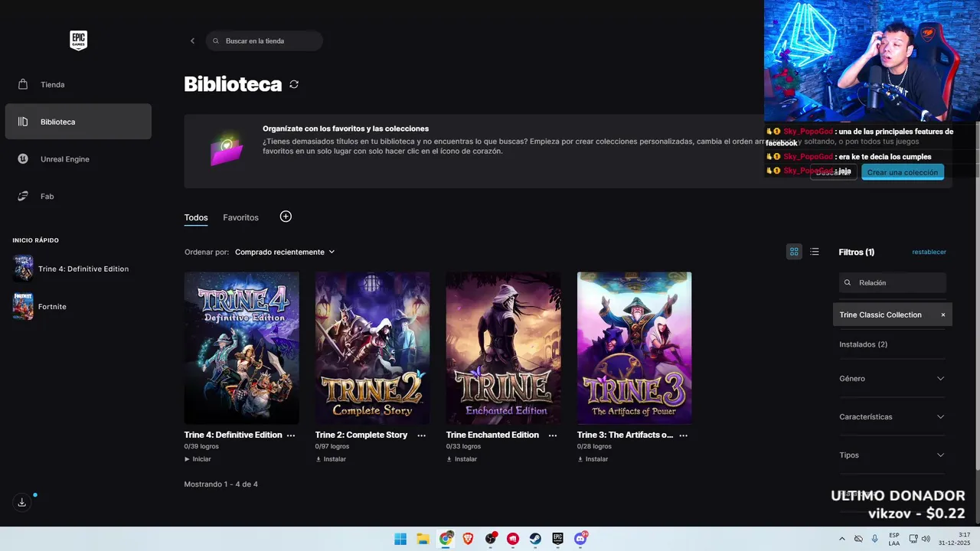Select Biblioteca in the sidebar

pyautogui.click(x=78, y=122)
